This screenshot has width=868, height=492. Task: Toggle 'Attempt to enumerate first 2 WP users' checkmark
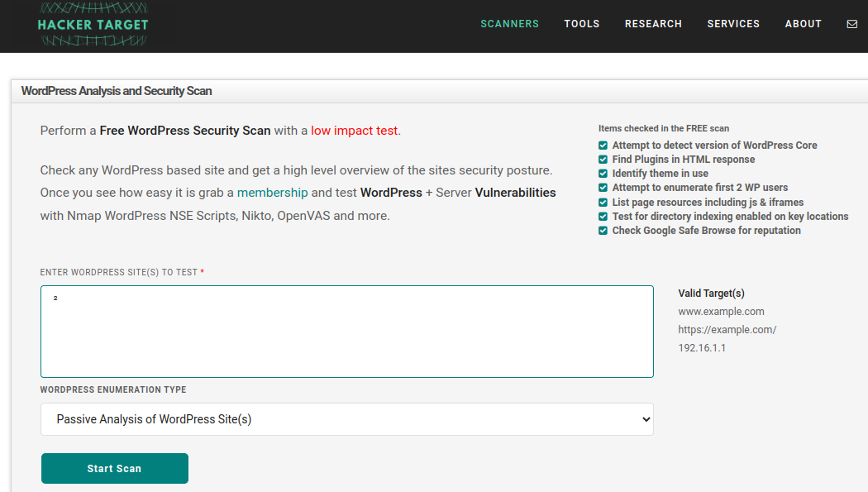click(603, 188)
